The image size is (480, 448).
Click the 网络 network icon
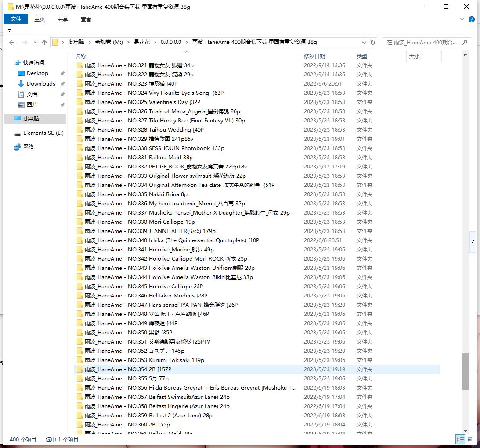tap(18, 147)
